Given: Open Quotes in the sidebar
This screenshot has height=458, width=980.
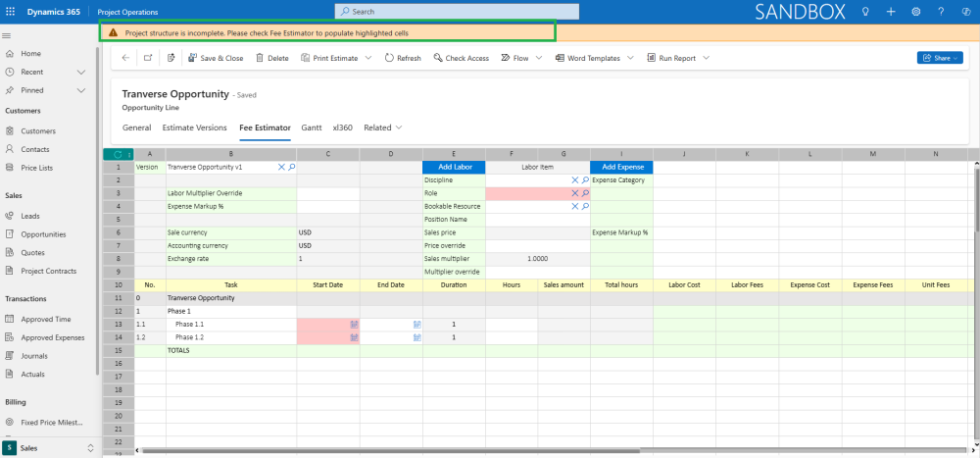Looking at the screenshot, I should point(32,253).
